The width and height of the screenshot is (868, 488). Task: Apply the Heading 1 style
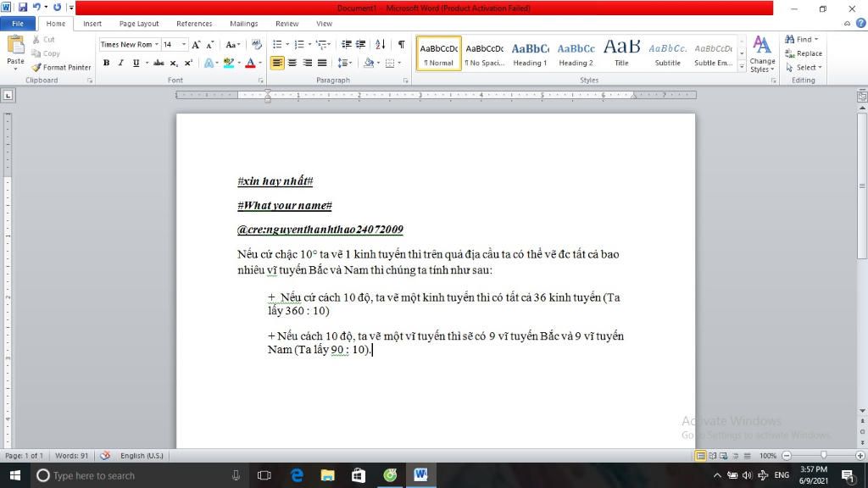pyautogui.click(x=530, y=53)
